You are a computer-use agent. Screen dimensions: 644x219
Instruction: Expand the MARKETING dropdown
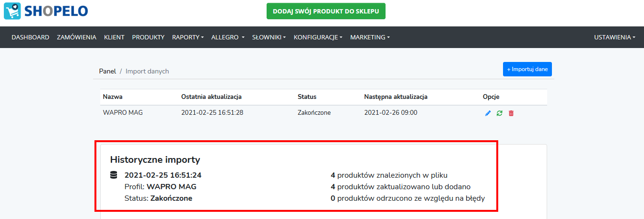[x=370, y=37]
